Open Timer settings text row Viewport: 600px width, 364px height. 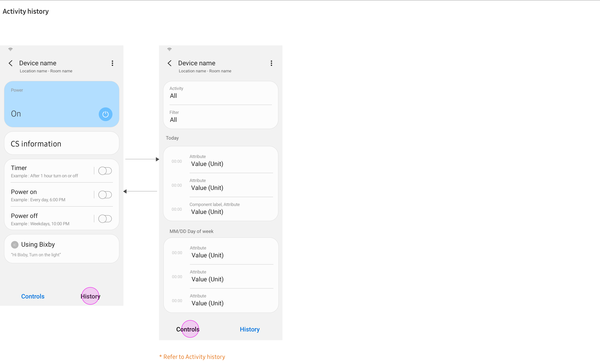pos(49,171)
